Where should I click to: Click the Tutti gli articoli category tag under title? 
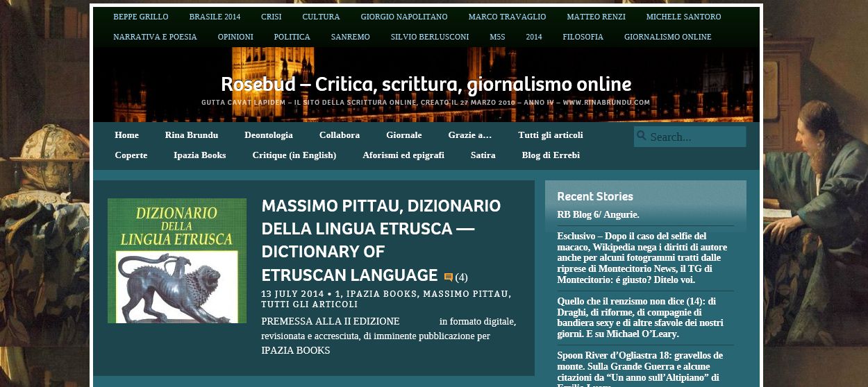coord(310,304)
